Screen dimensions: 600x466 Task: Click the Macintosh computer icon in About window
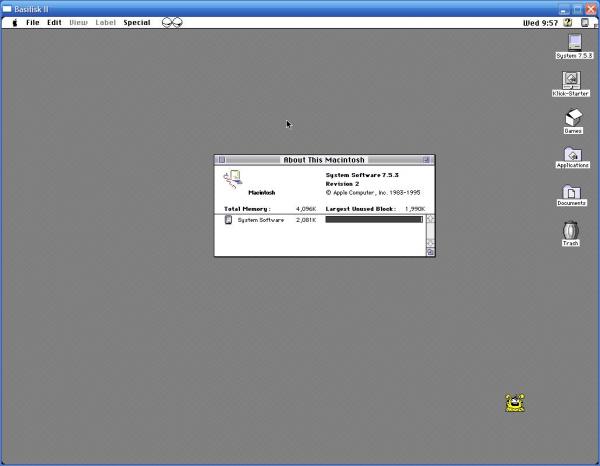coord(233,180)
